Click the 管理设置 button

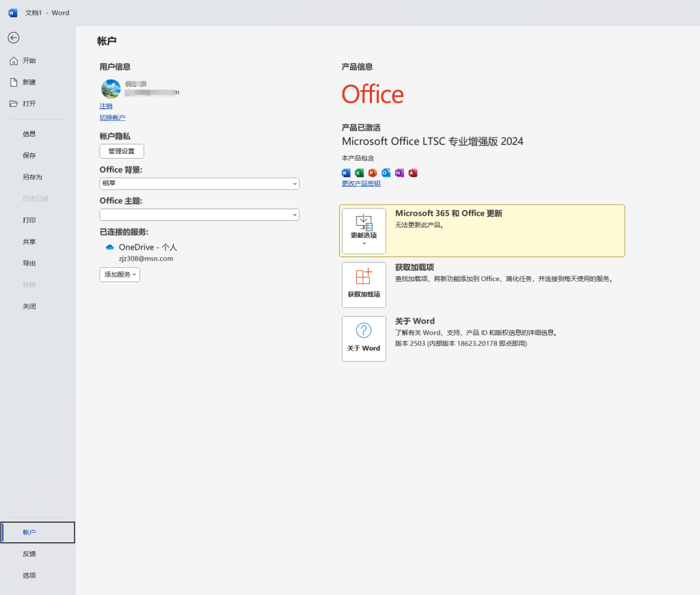[121, 150]
